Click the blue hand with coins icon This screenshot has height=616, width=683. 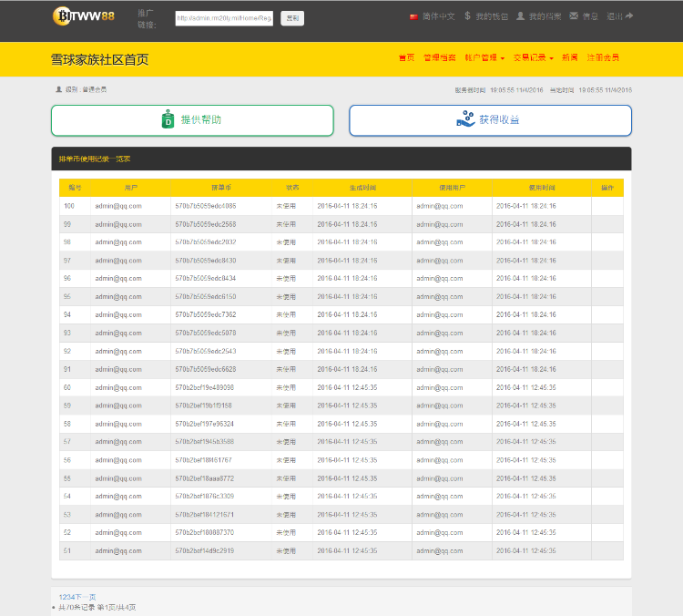coord(465,118)
